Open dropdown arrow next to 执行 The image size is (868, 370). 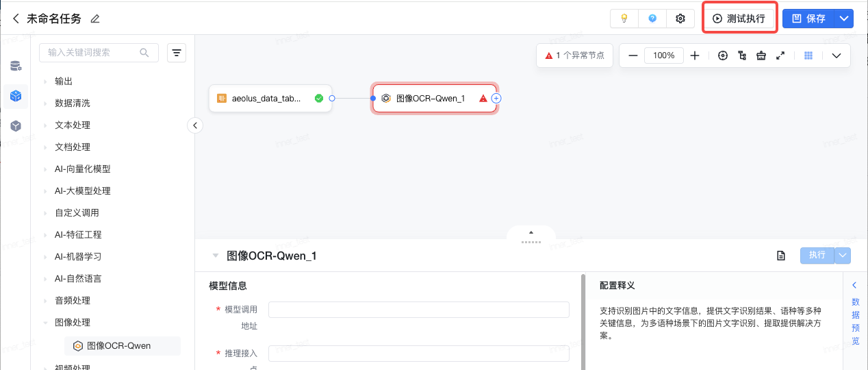(843, 255)
